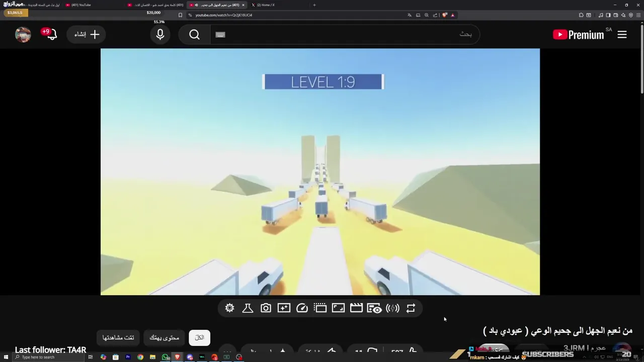
Task: Click the sparkle video filter icon
Action: coord(284,308)
